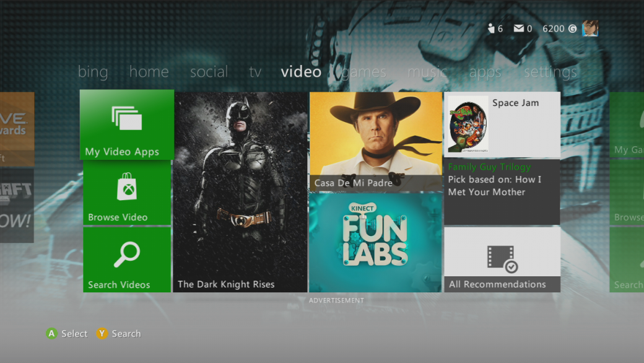Click the friends count number 6
This screenshot has width=644, height=363.
[x=500, y=28]
